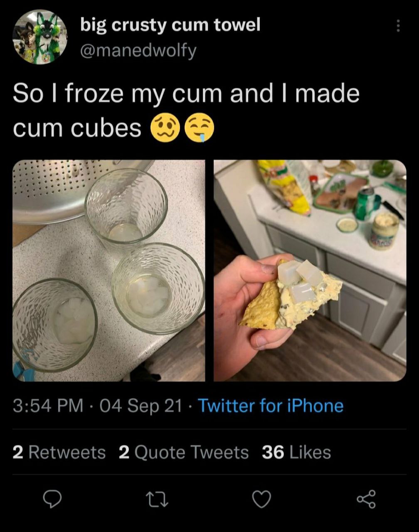Image resolution: width=419 pixels, height=532 pixels.
Task: Open the profile avatar picture
Action: pos(40,37)
